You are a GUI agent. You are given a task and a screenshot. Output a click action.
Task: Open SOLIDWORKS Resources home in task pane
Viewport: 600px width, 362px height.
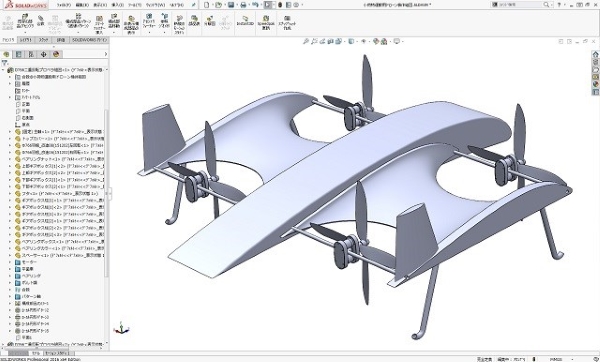pyautogui.click(x=595, y=54)
